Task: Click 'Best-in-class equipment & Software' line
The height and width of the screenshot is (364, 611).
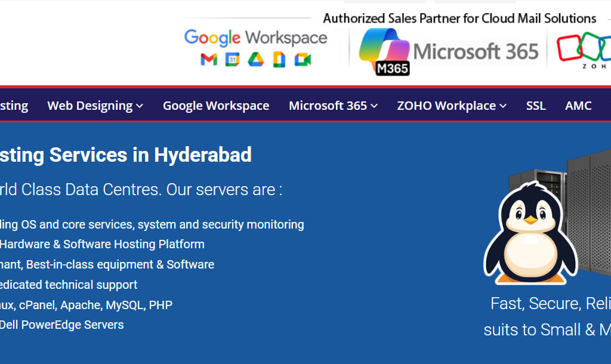Action: pyautogui.click(x=120, y=264)
